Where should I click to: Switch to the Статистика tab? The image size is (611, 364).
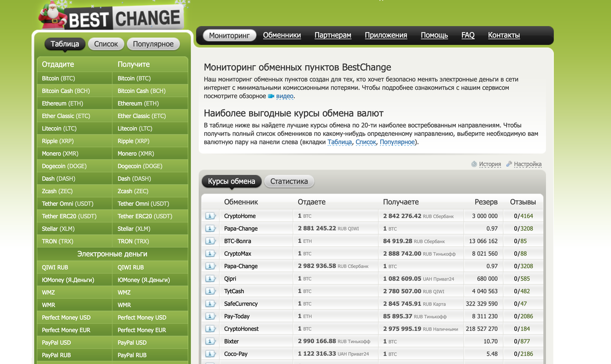289,181
